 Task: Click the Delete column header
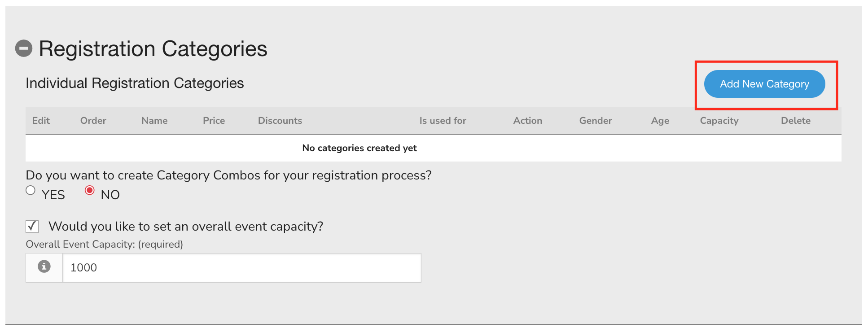pos(795,121)
